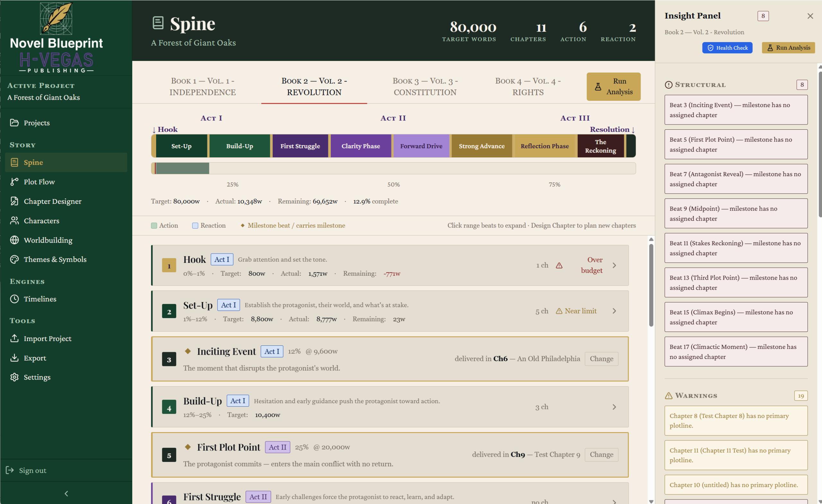Click the First Struggle segment on spine bar

click(300, 146)
